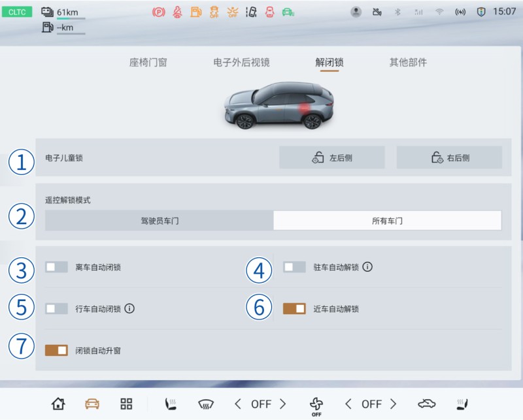Viewport: 523px width, 420px height.
Task: Tap the Wi-Fi status icon
Action: click(439, 12)
